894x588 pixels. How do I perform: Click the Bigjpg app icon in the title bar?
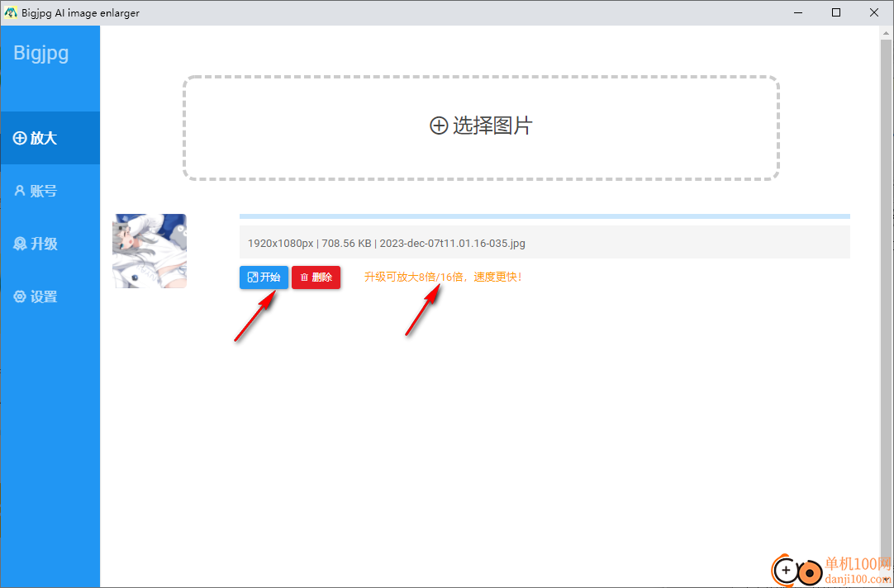tap(10, 12)
